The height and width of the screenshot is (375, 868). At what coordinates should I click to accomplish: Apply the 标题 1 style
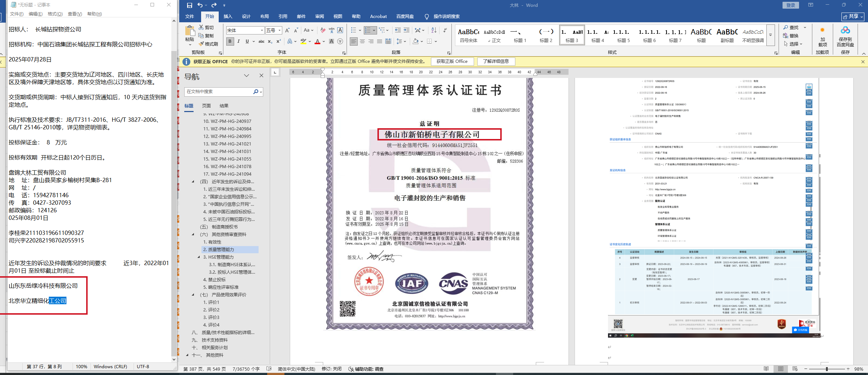coord(520,35)
